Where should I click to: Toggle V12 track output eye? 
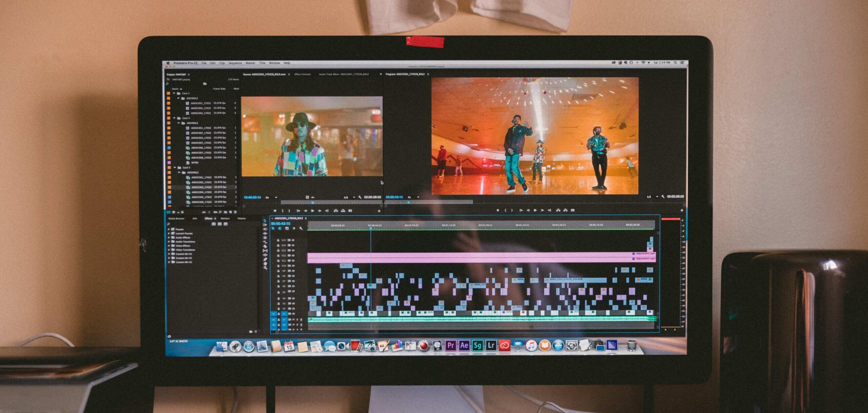coord(293,255)
